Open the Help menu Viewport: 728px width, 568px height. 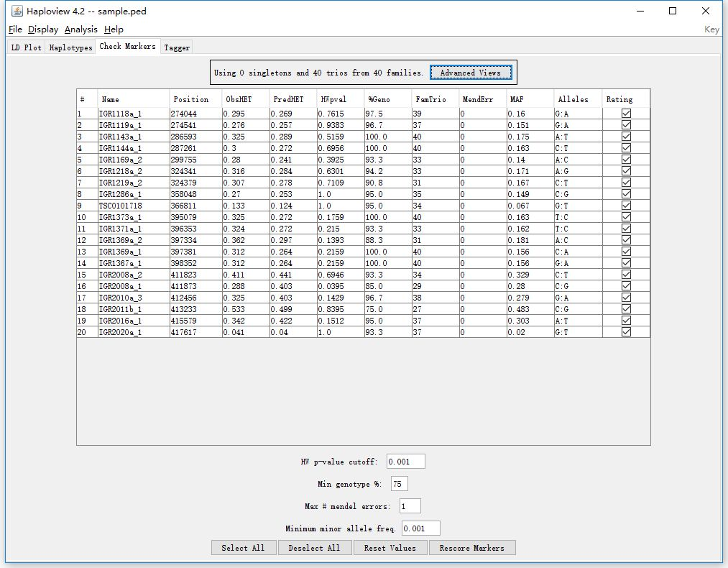[x=114, y=29]
